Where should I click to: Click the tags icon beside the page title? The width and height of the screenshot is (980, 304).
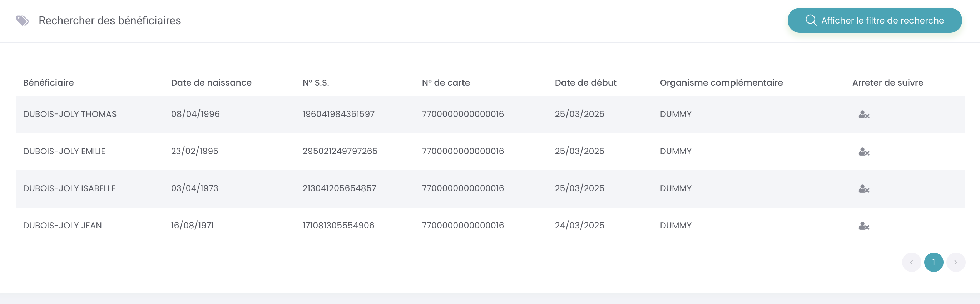click(23, 21)
